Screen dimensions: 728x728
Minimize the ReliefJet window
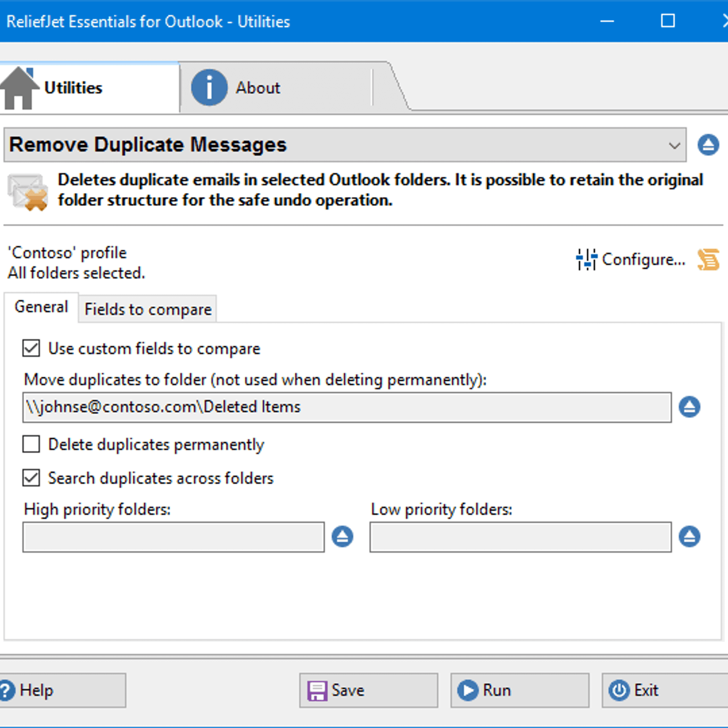click(x=607, y=21)
